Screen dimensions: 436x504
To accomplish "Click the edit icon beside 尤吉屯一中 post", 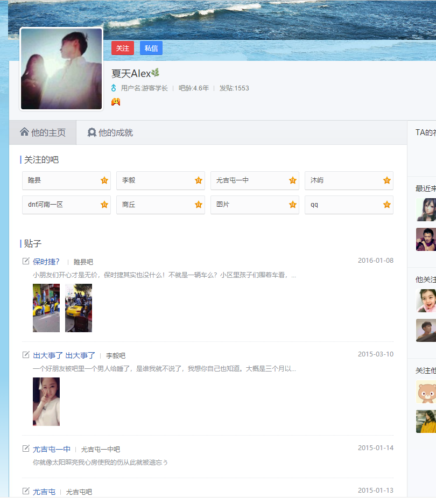I will (26, 449).
